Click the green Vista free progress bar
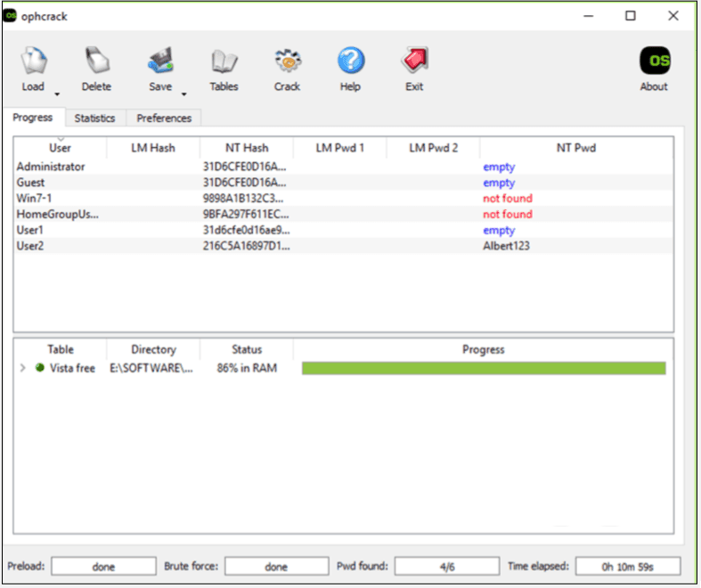Image resolution: width=701 pixels, height=588 pixels. point(484,368)
